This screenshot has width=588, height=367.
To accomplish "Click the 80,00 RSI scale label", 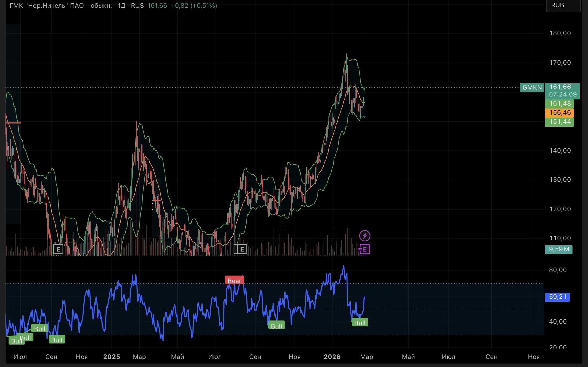I will point(558,270).
